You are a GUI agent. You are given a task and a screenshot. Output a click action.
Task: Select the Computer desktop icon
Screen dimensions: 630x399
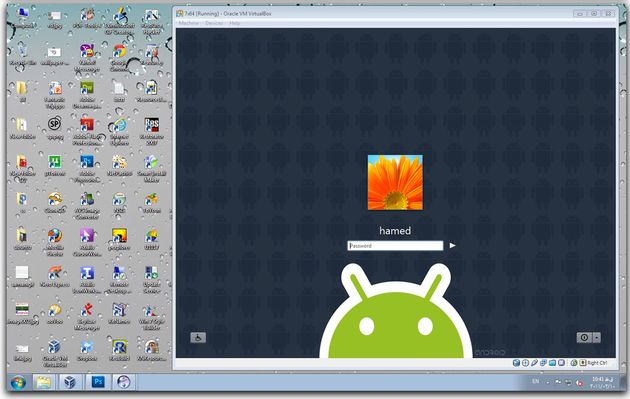tap(22, 18)
